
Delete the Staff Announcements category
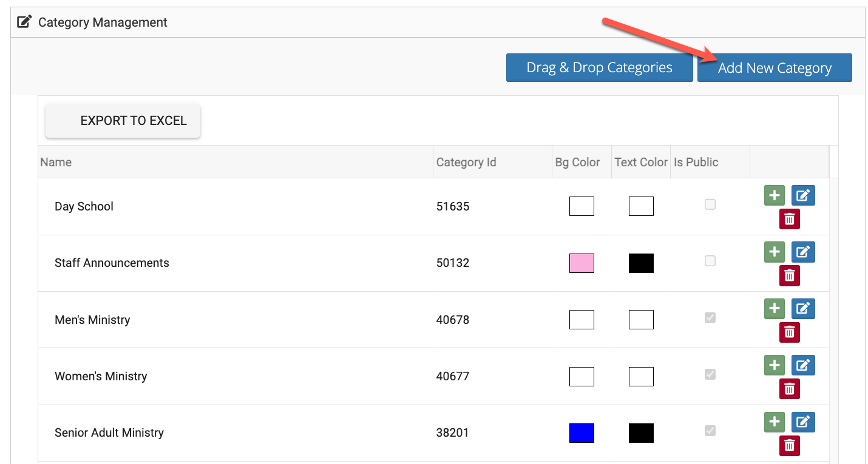[x=789, y=275]
